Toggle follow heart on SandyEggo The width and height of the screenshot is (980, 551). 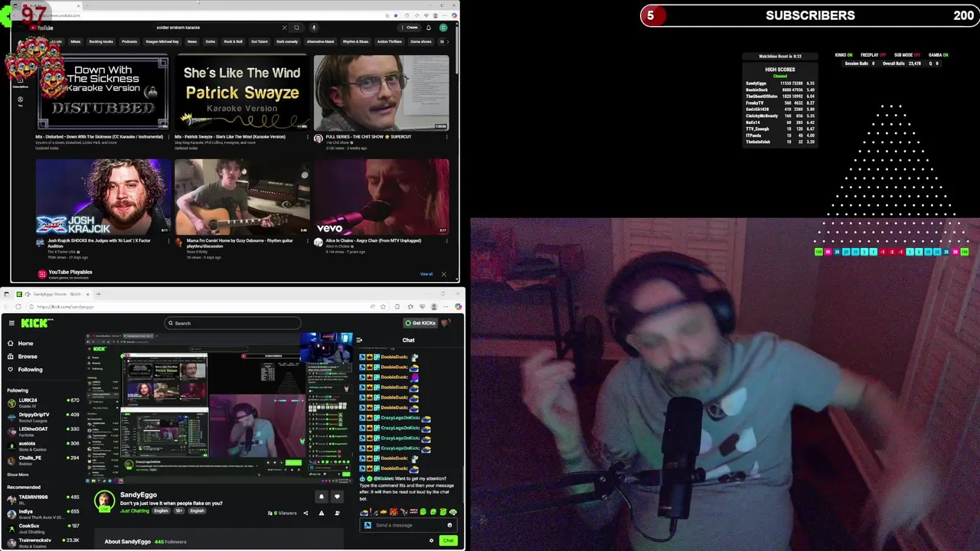[337, 497]
